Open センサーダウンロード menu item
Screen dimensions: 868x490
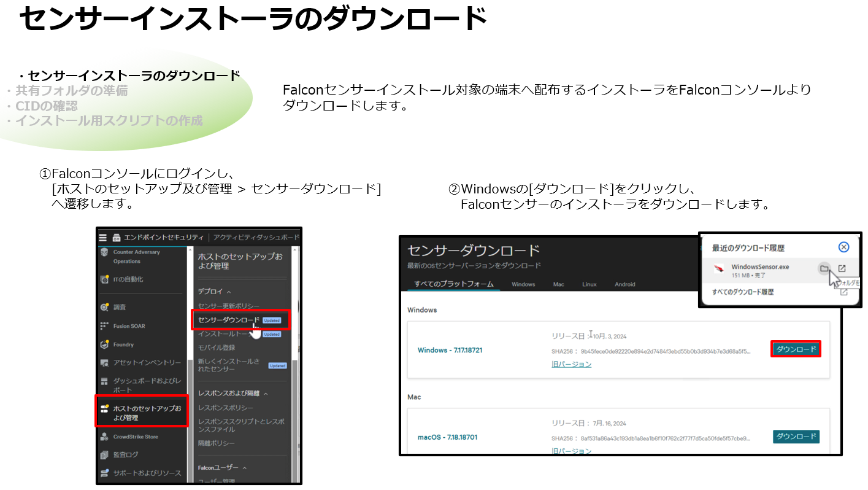pyautogui.click(x=229, y=321)
